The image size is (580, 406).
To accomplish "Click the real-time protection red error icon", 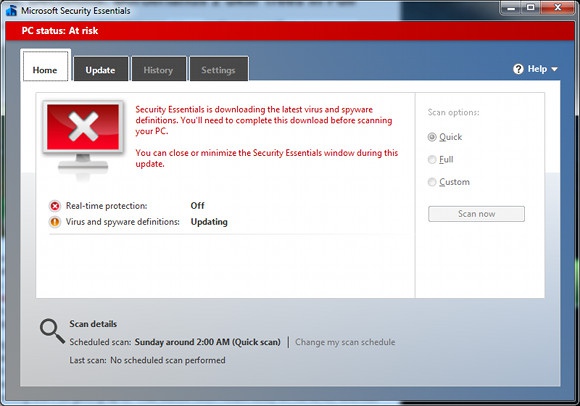I will [55, 206].
